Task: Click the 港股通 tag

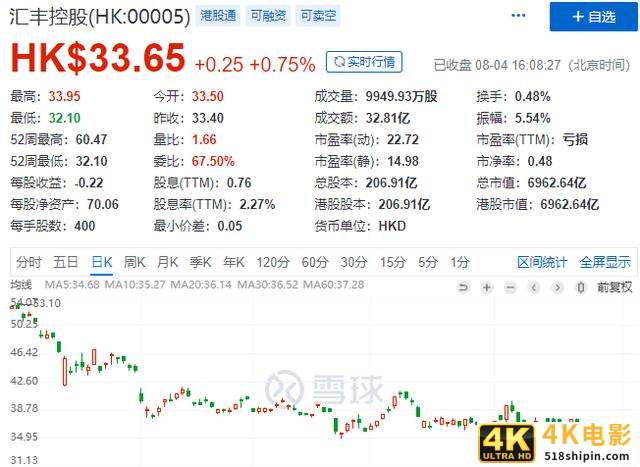Action: 218,16
